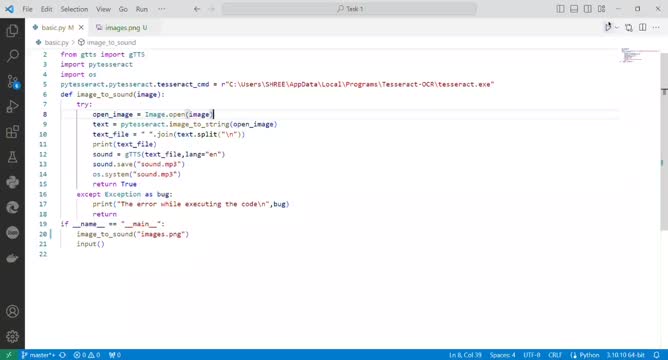Open the Run and Debug view
Image resolution: width=668 pixels, height=360 pixels.
point(12,106)
